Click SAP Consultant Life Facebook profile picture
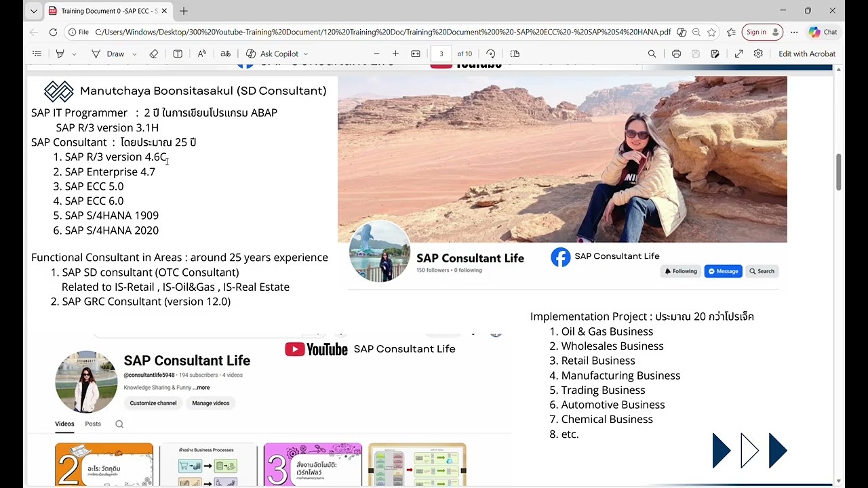The height and width of the screenshot is (488, 868). [379, 251]
